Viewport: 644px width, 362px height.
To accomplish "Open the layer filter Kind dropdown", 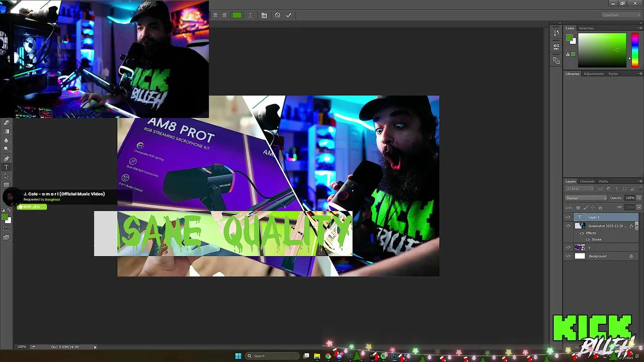I will [x=580, y=189].
